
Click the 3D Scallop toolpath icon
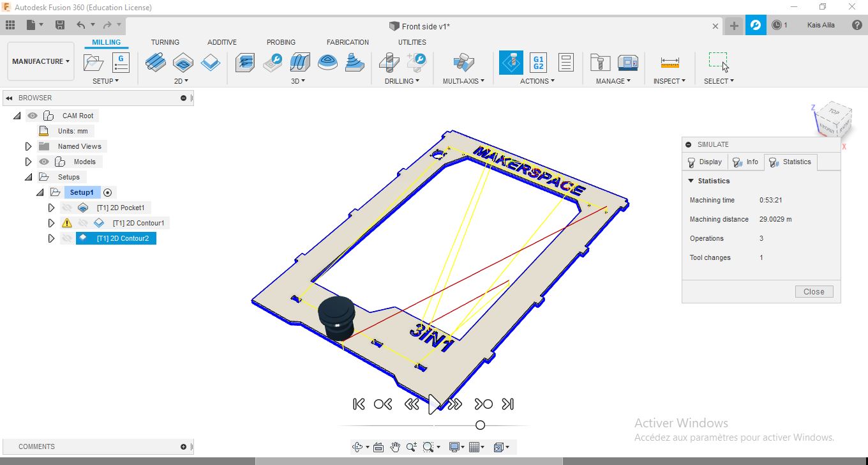click(355, 62)
